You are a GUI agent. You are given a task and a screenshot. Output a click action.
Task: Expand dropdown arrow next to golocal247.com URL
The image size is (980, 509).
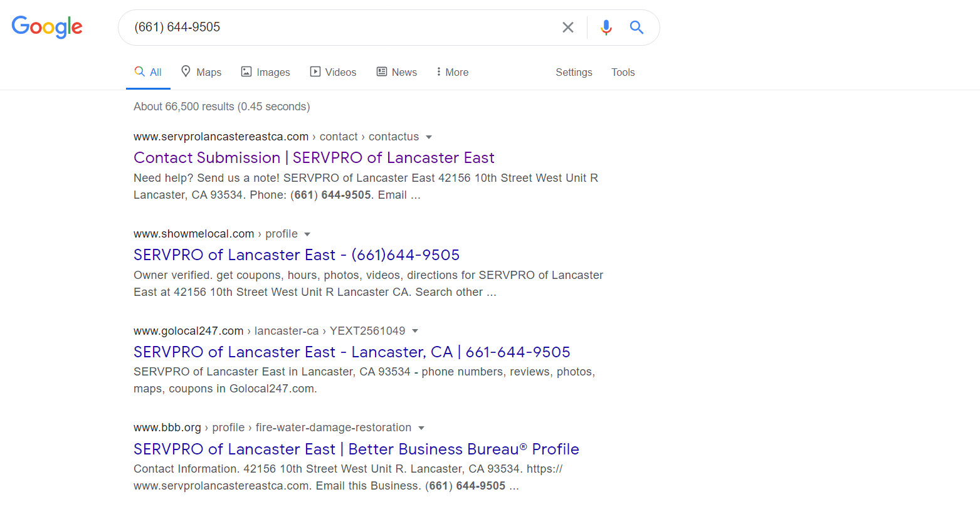(x=415, y=331)
